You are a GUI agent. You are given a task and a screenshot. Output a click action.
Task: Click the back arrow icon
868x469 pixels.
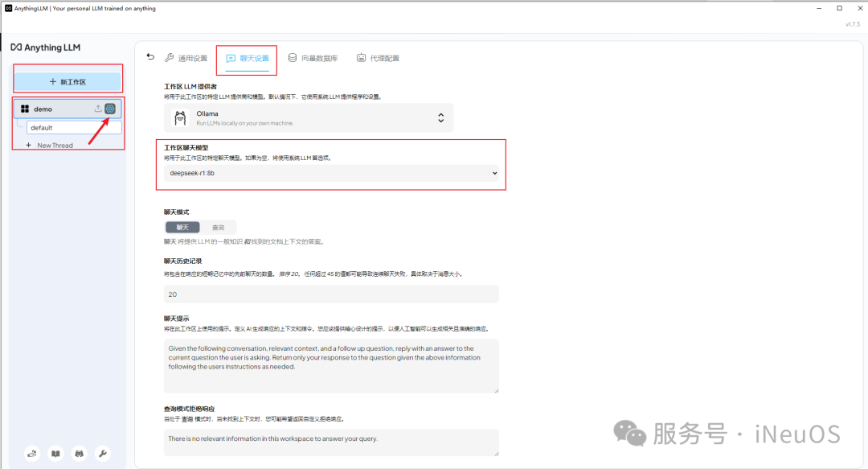click(x=150, y=56)
